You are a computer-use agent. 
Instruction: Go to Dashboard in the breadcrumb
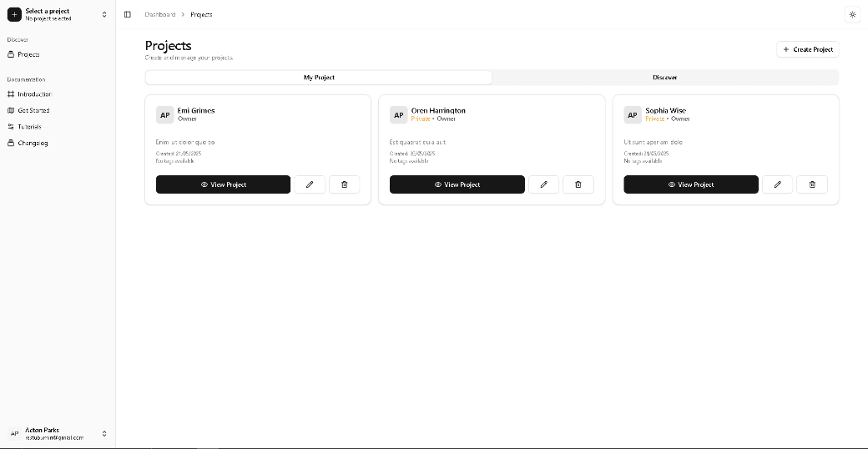click(x=159, y=14)
